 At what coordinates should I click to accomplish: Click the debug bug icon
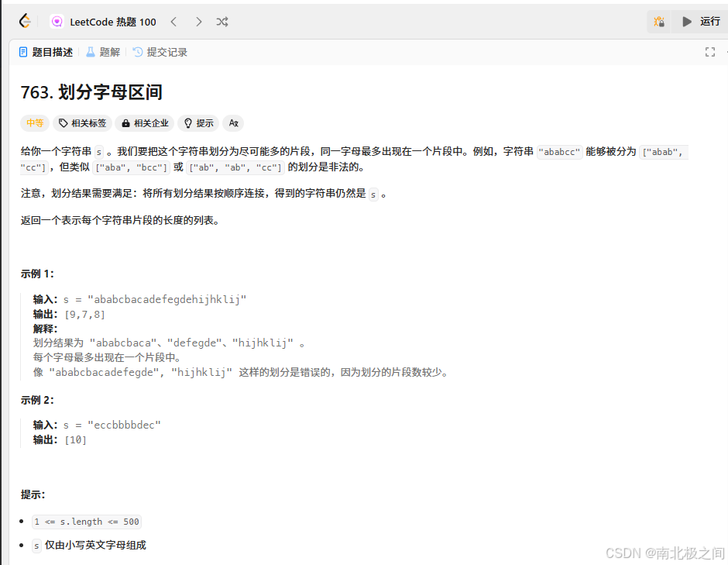(659, 22)
